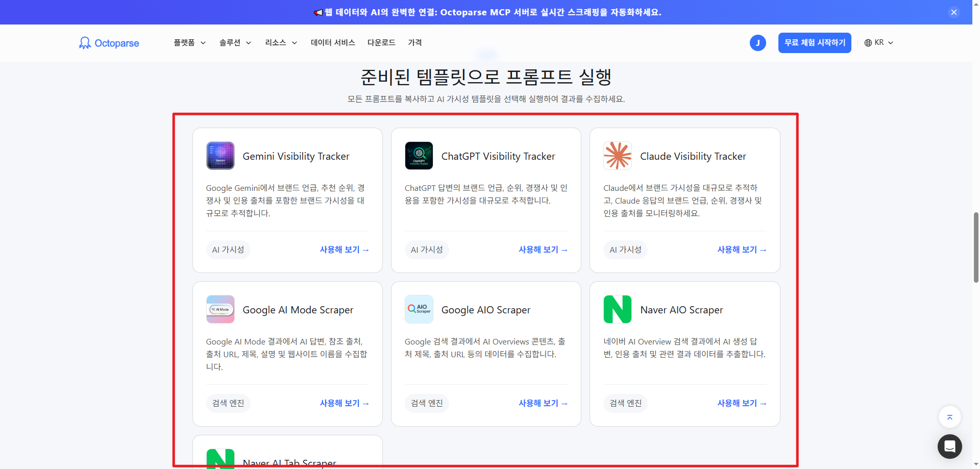Click the Claude Visibility Tracker starburst icon

618,156
